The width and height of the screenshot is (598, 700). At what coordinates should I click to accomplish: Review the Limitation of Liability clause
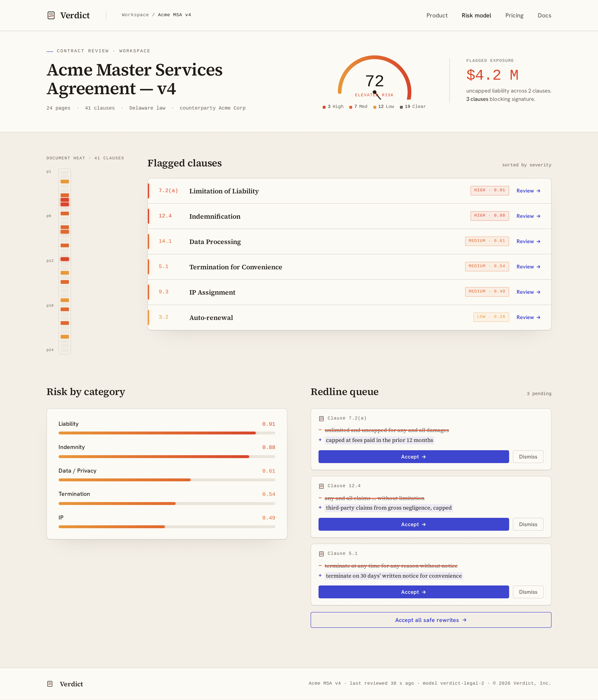[528, 191]
